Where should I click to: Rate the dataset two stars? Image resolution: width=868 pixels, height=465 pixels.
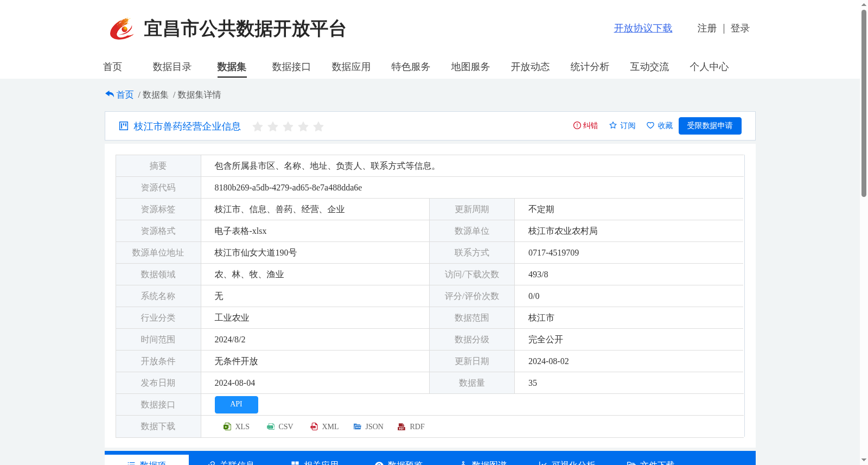273,126
